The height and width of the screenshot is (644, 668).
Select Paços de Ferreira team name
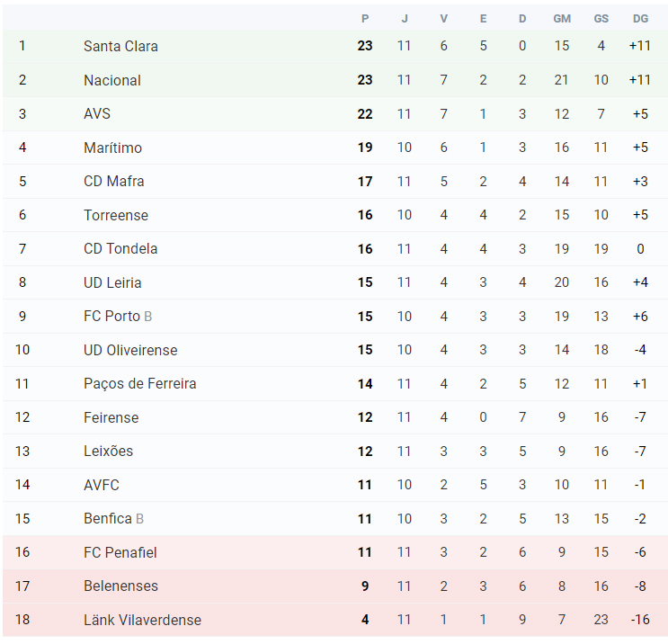point(139,383)
